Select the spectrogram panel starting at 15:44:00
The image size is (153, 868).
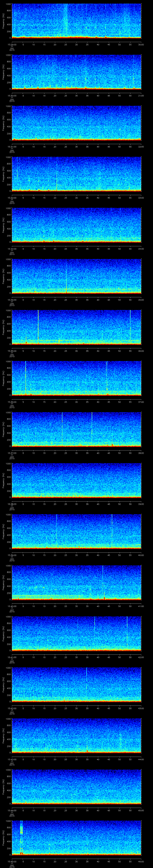[x=77, y=787]
